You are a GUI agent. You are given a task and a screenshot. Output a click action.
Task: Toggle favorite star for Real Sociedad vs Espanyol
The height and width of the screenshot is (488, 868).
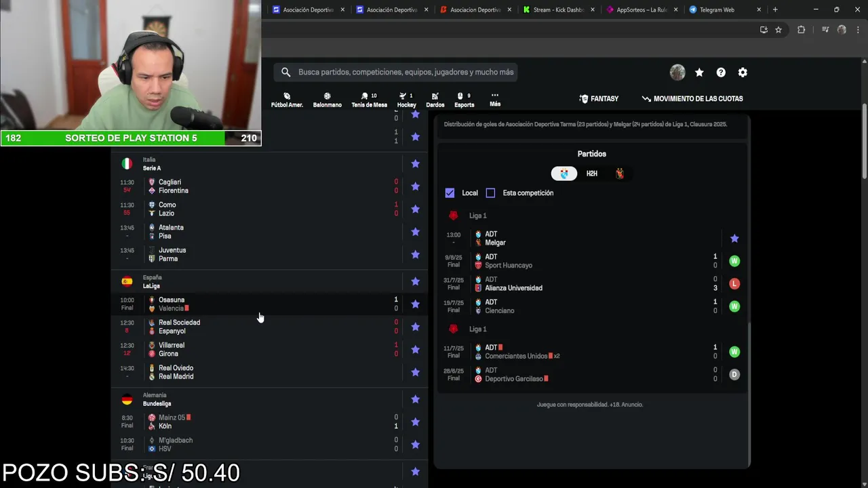[416, 327]
